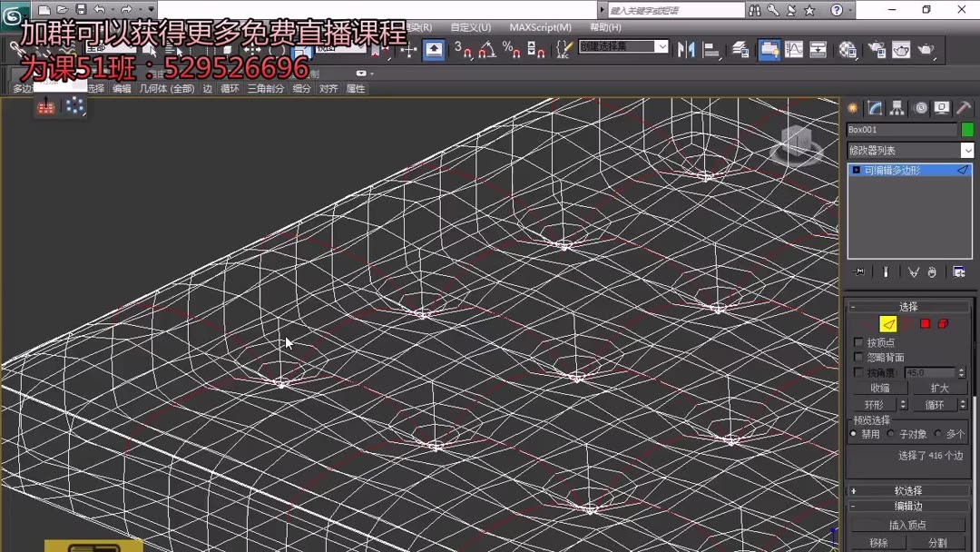The height and width of the screenshot is (552, 980).
Task: Click the 扩大 selection button
Action: pyautogui.click(x=942, y=388)
